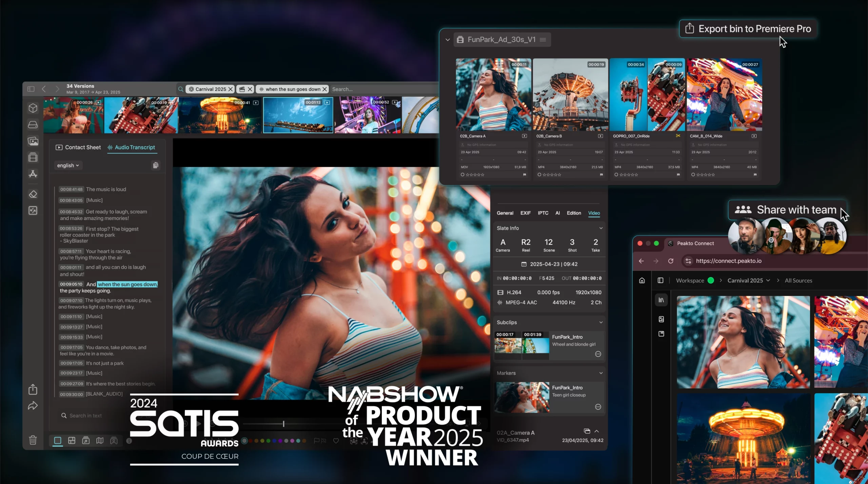Click the trash icon in the sidebar
The height and width of the screenshot is (484, 868).
33,440
